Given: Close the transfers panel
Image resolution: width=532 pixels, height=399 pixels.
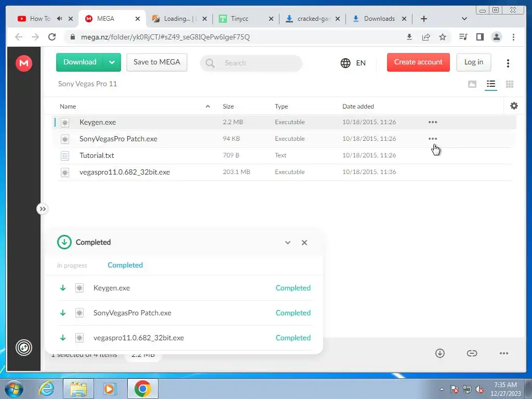Looking at the screenshot, I should point(304,243).
